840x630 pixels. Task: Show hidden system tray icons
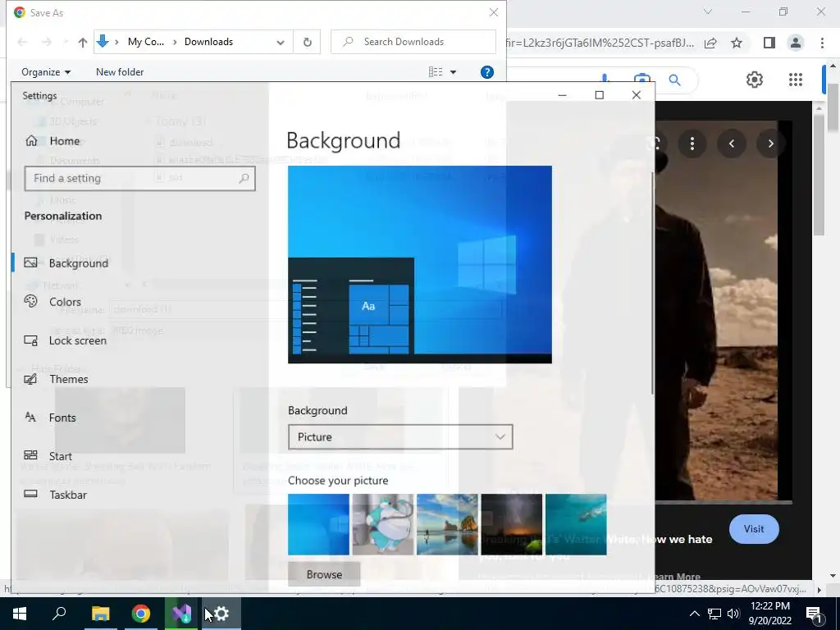(694, 614)
